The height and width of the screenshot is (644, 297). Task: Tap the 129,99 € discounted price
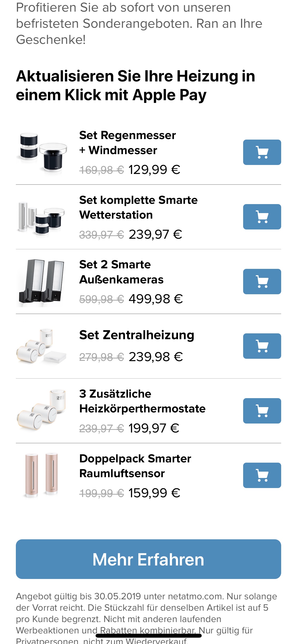coord(154,169)
